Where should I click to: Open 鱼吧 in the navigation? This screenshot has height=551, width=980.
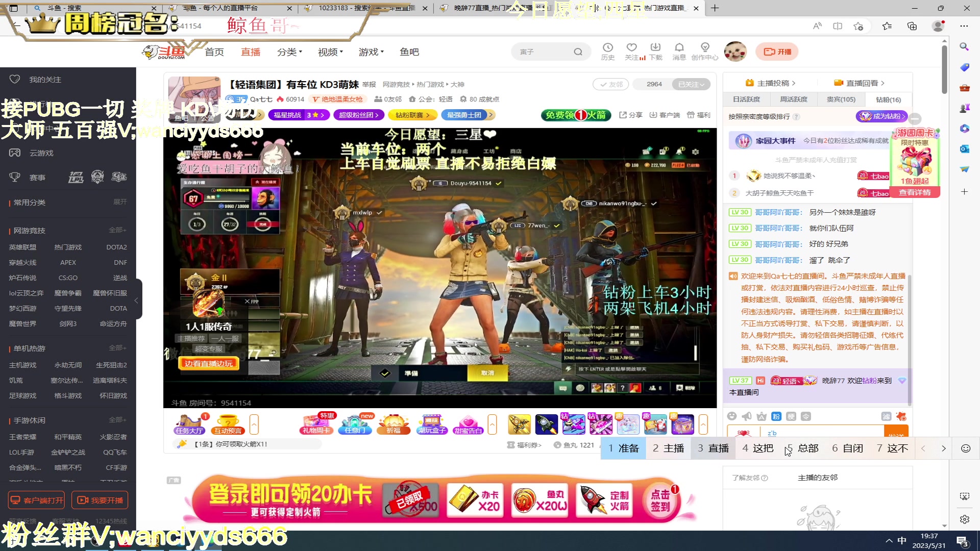click(x=409, y=52)
